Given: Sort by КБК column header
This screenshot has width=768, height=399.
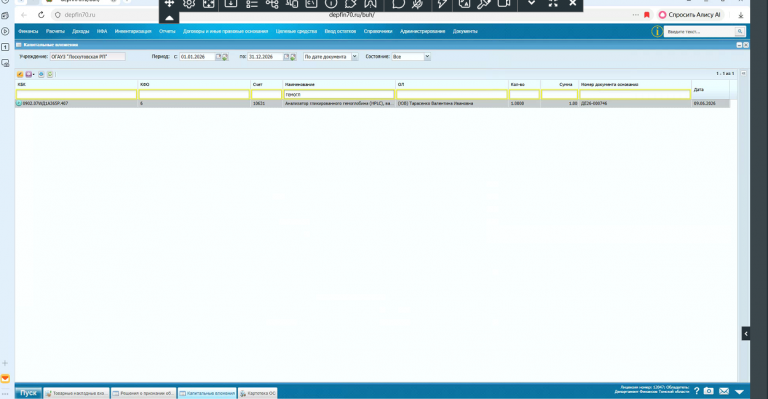Looking at the screenshot, I should (76, 84).
